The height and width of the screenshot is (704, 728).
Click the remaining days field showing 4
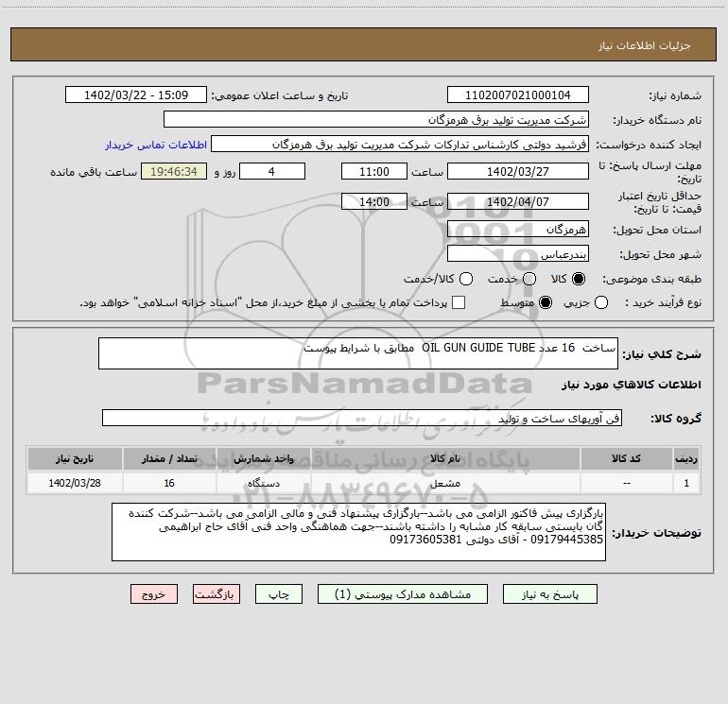pos(272,171)
